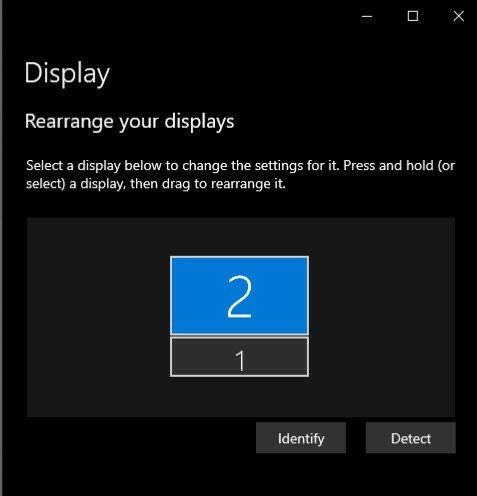Minimize the Display settings window
The height and width of the screenshot is (496, 477).
click(367, 16)
